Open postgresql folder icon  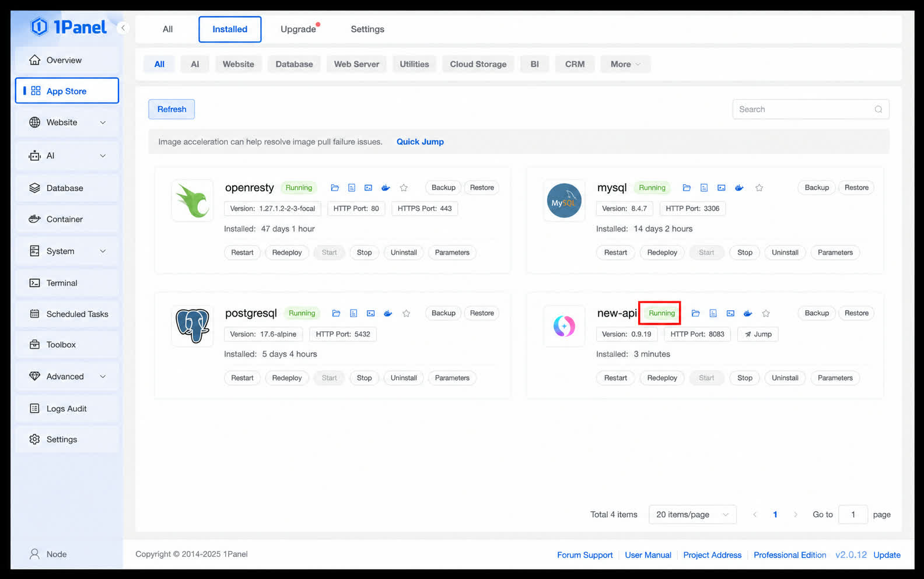[x=336, y=313]
